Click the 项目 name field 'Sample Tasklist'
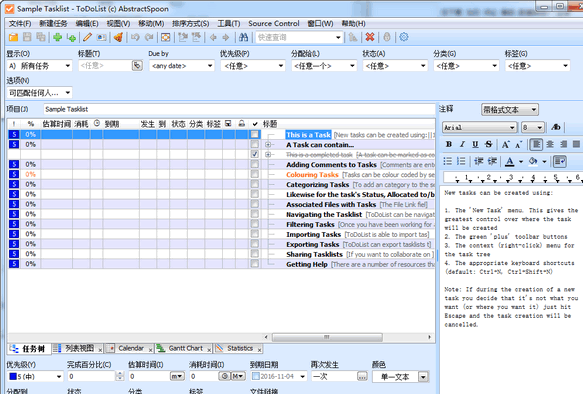 point(239,109)
